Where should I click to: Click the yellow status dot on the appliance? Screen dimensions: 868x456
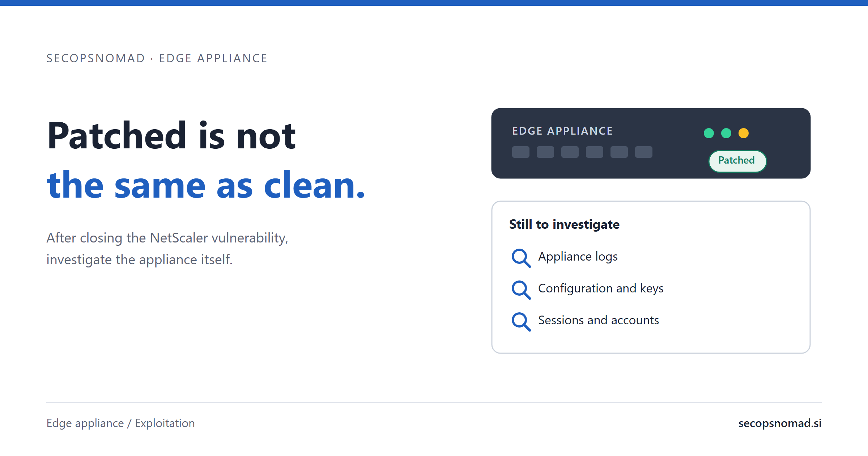point(744,133)
